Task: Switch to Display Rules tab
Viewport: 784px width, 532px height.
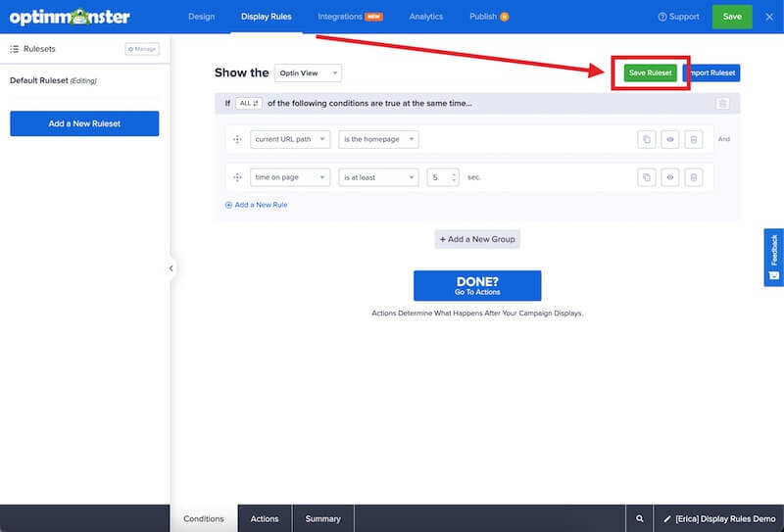Action: click(x=266, y=17)
